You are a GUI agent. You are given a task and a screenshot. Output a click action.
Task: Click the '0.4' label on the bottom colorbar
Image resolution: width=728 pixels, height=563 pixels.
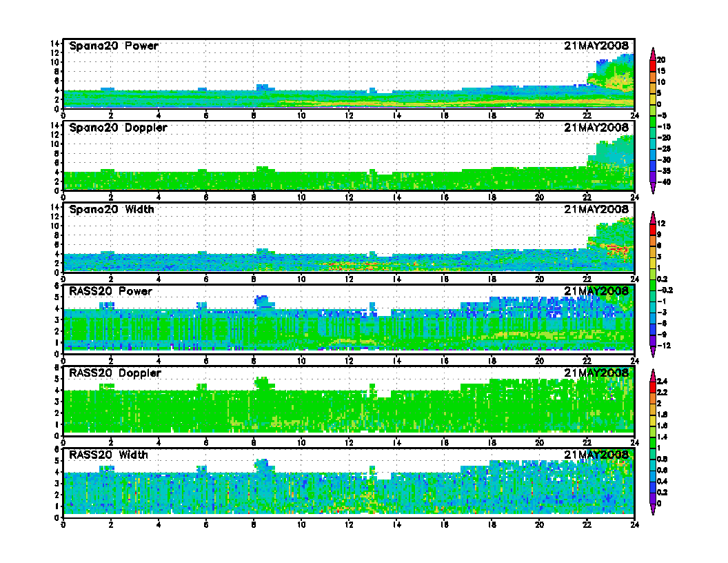point(663,482)
